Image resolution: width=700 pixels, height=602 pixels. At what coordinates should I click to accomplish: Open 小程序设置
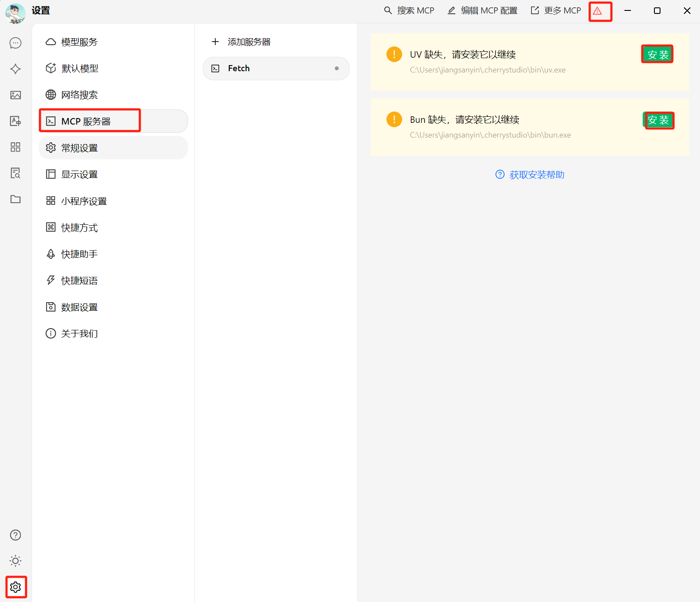[x=113, y=201]
